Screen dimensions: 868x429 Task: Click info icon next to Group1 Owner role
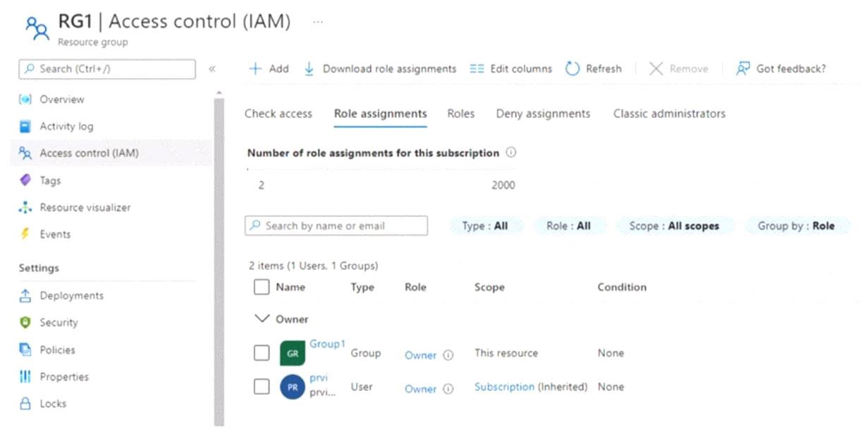click(448, 356)
